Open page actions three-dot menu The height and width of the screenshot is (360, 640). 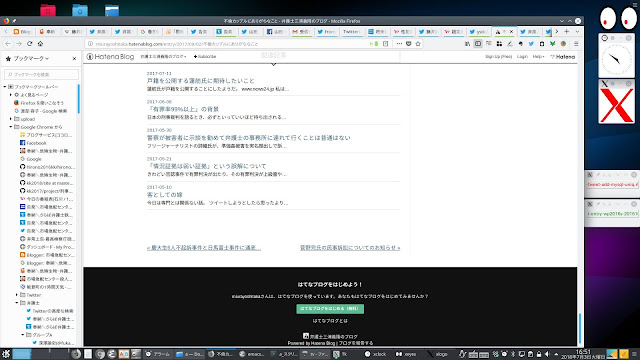(399, 44)
